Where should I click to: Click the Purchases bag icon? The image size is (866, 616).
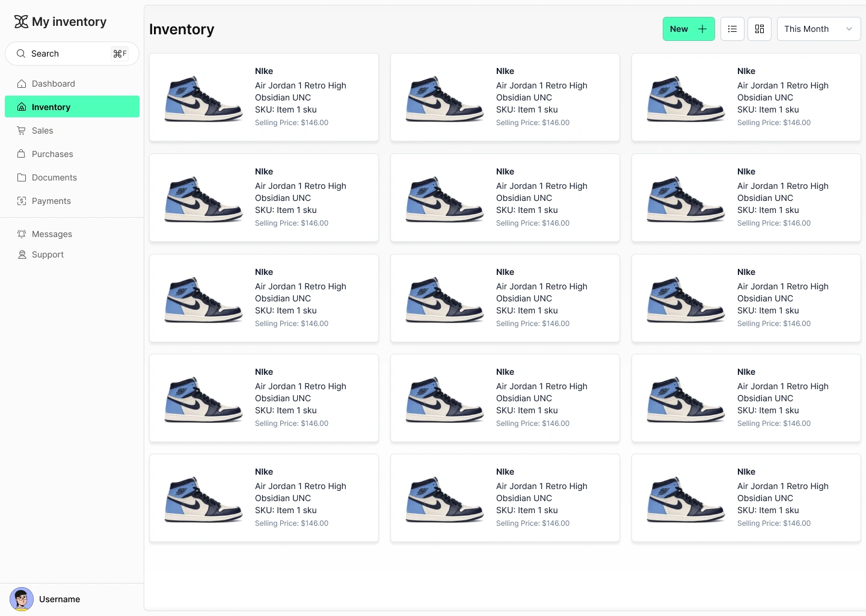(x=22, y=154)
